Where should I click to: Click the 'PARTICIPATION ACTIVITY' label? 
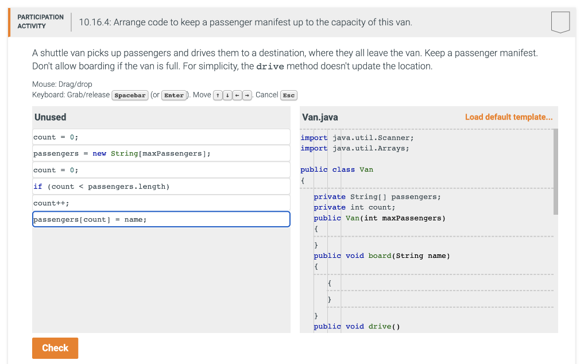pos(41,22)
